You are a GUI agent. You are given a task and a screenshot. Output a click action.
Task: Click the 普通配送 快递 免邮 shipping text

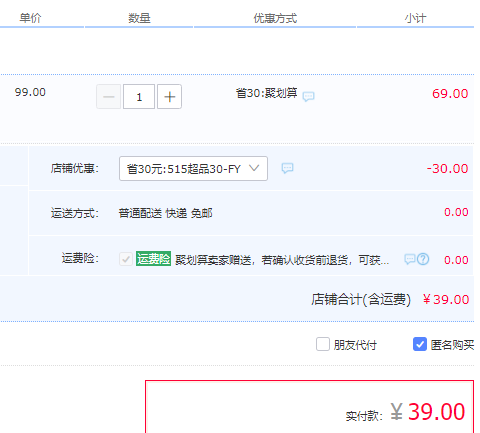(165, 213)
